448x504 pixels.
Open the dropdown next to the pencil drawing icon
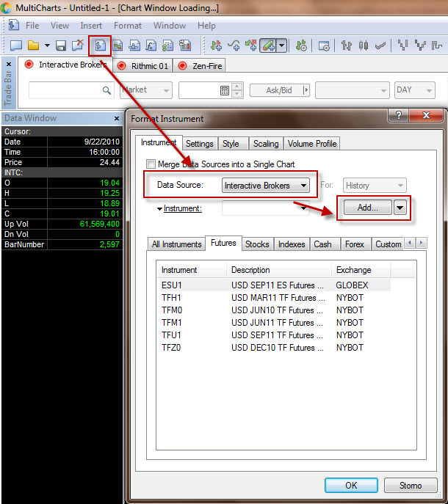coord(281,45)
